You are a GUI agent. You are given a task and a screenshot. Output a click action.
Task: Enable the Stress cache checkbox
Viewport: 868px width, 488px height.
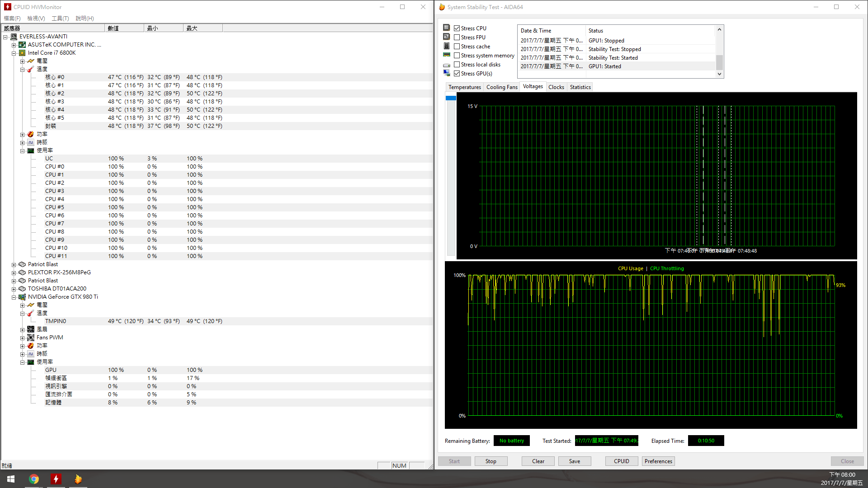pyautogui.click(x=457, y=47)
